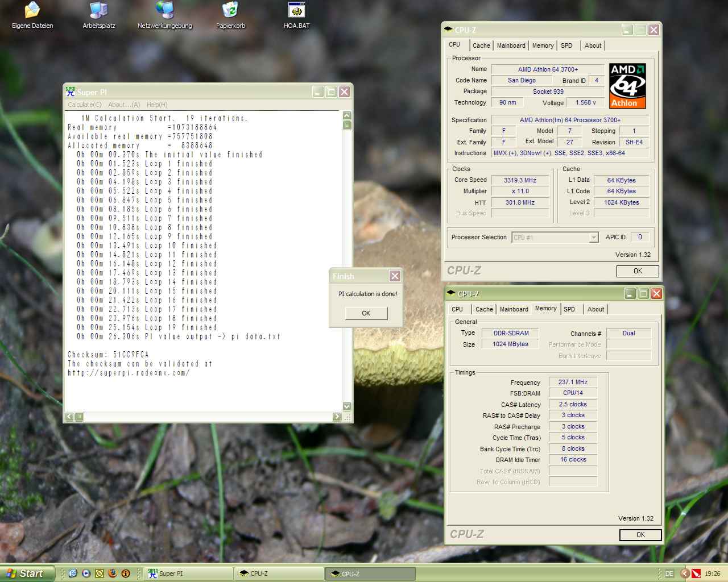Click the Channels # Dual value
Image resolution: width=728 pixels, height=582 pixels.
(x=628, y=333)
